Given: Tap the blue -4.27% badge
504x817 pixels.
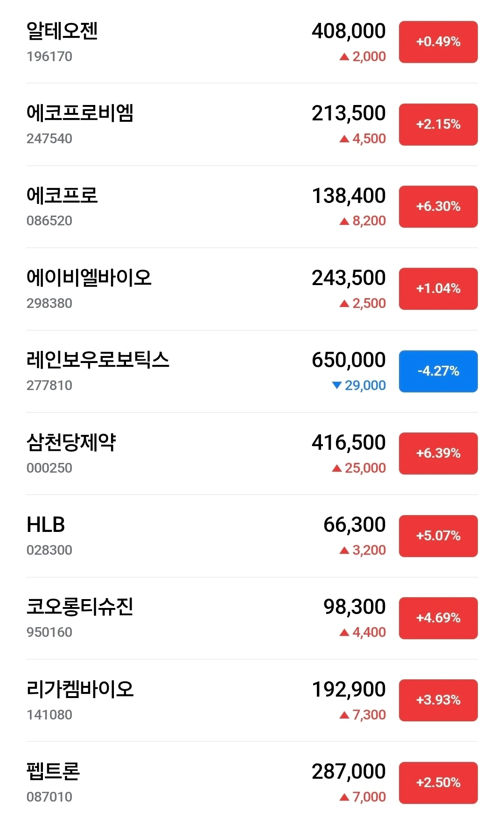Looking at the screenshot, I should (x=438, y=371).
